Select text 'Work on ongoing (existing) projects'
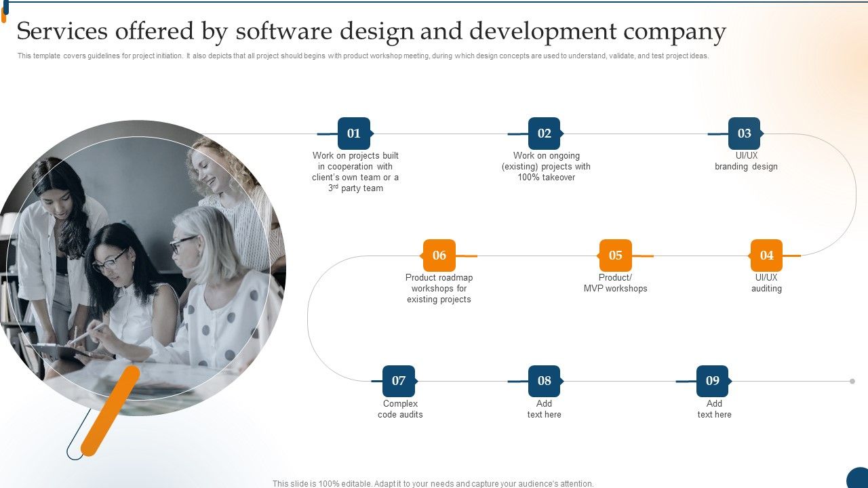Viewport: 868px width, 488px height. tap(546, 167)
